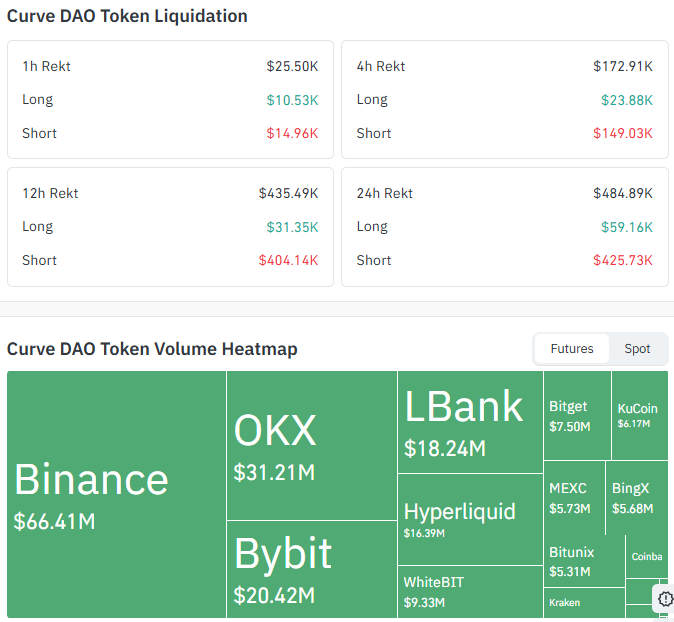Click the 24h Rekt total $484.89K

pos(623,193)
